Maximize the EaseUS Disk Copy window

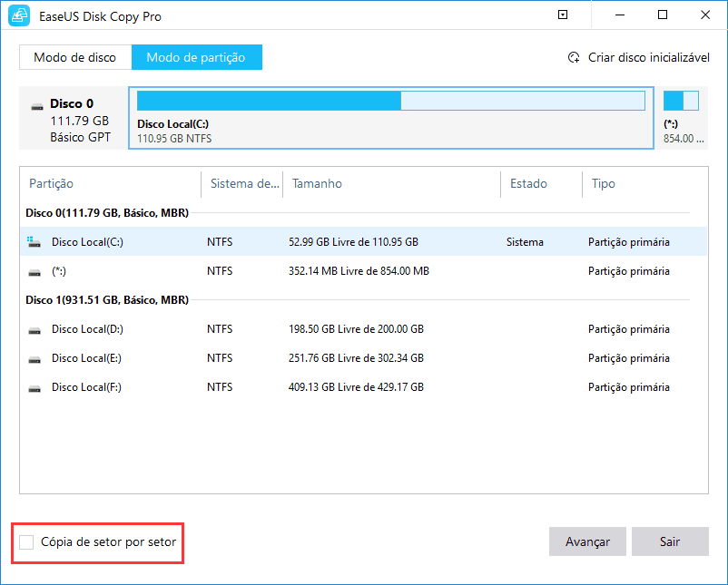663,15
